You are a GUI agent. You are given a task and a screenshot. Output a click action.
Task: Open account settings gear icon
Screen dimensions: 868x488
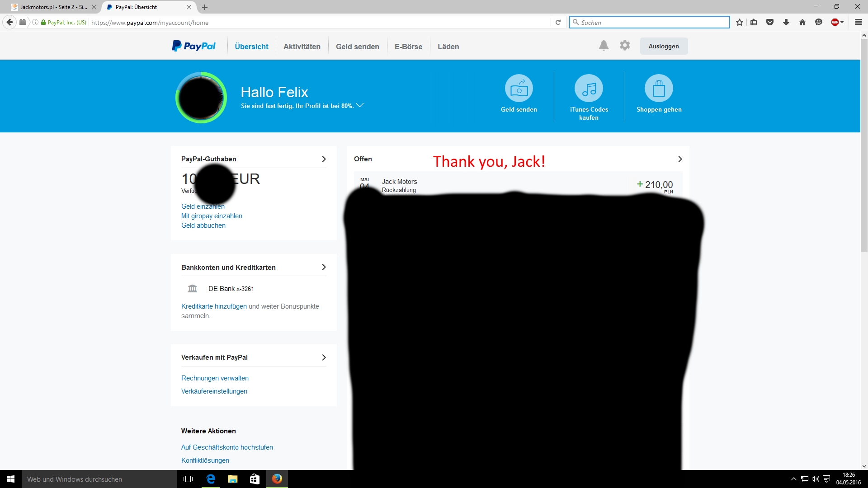click(625, 45)
